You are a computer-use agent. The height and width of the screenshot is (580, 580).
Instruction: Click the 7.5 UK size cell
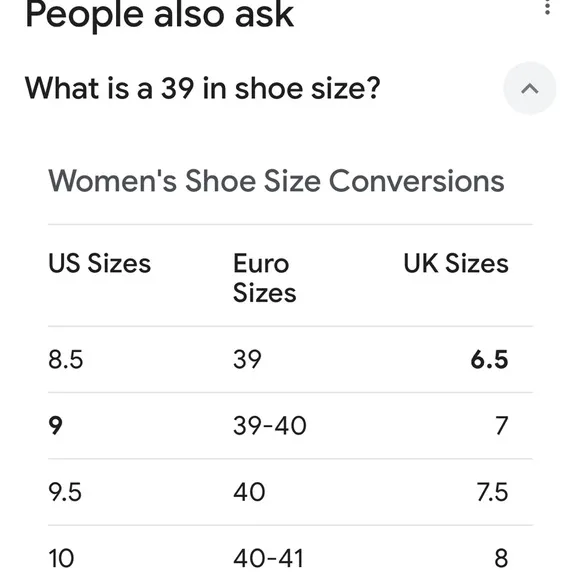[x=492, y=492]
